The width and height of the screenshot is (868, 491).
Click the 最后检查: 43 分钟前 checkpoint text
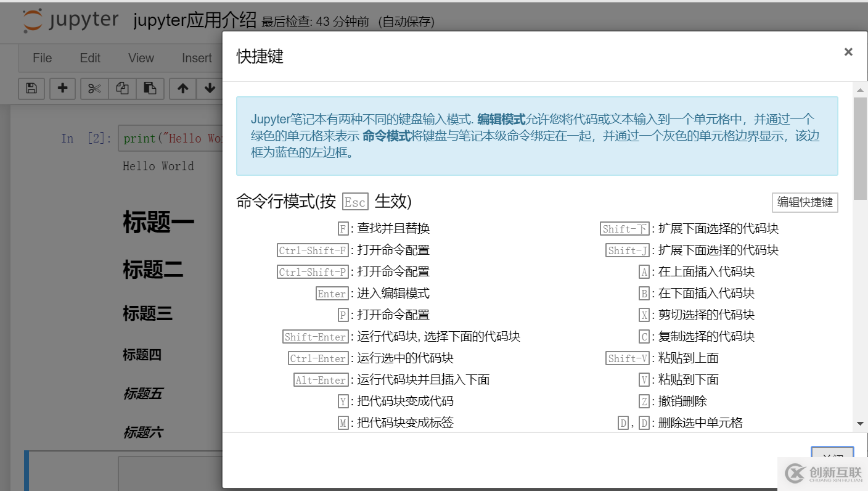point(315,22)
